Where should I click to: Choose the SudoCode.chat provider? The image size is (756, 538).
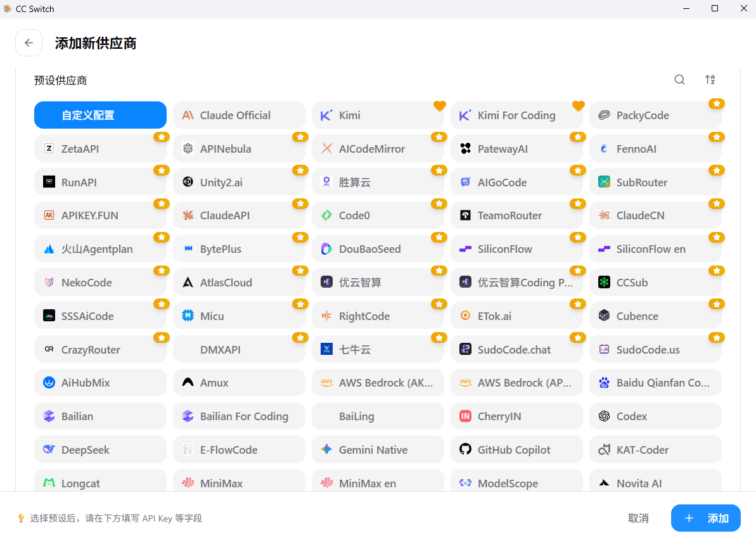point(517,349)
